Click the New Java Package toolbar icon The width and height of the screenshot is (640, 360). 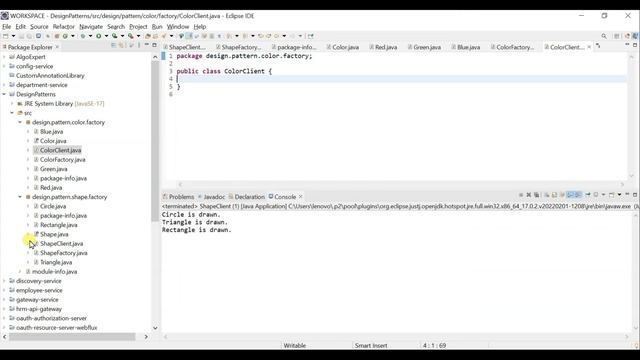pyautogui.click(x=57, y=36)
